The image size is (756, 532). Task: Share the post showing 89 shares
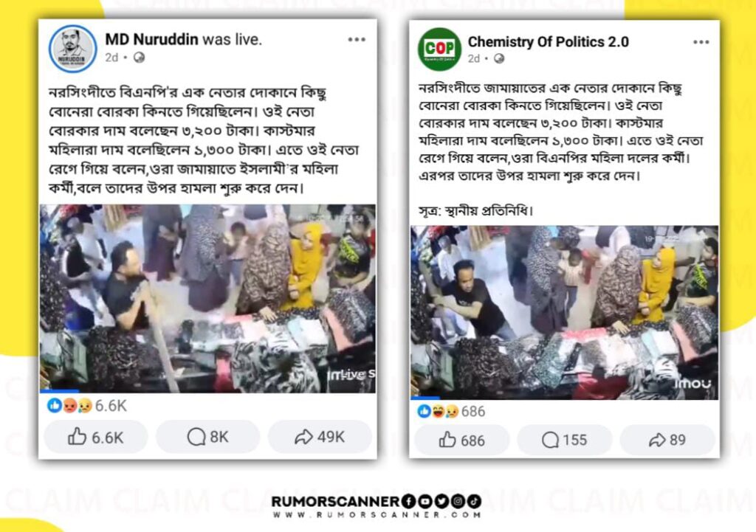667,440
